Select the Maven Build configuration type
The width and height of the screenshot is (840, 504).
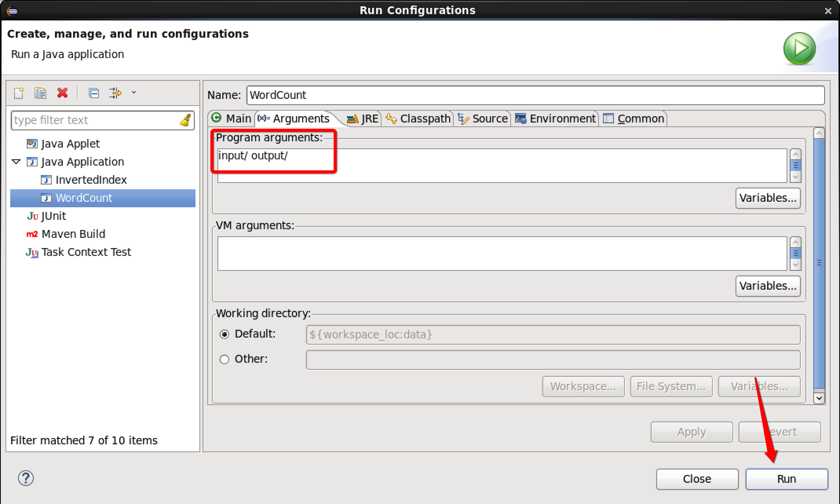click(x=73, y=234)
